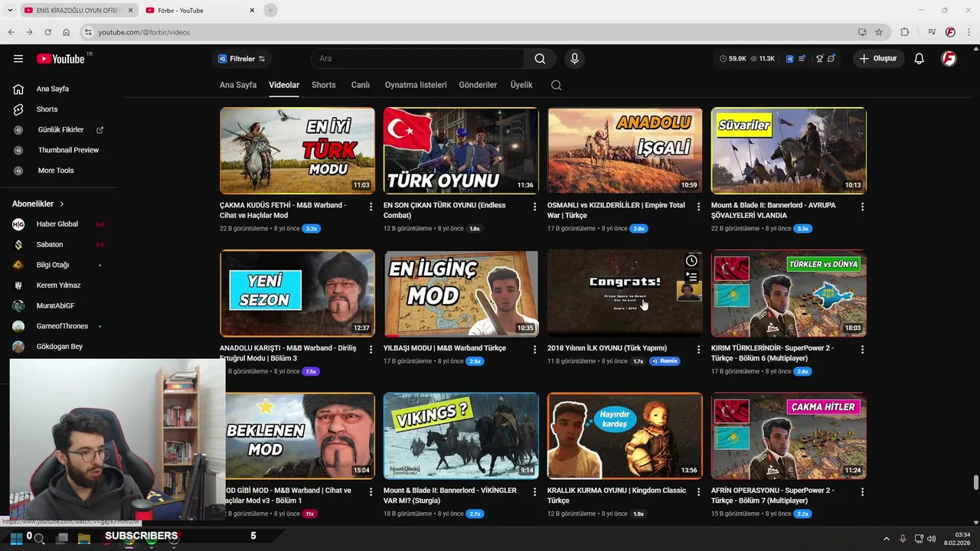Expand the Abonelikler section chevron

62,204
